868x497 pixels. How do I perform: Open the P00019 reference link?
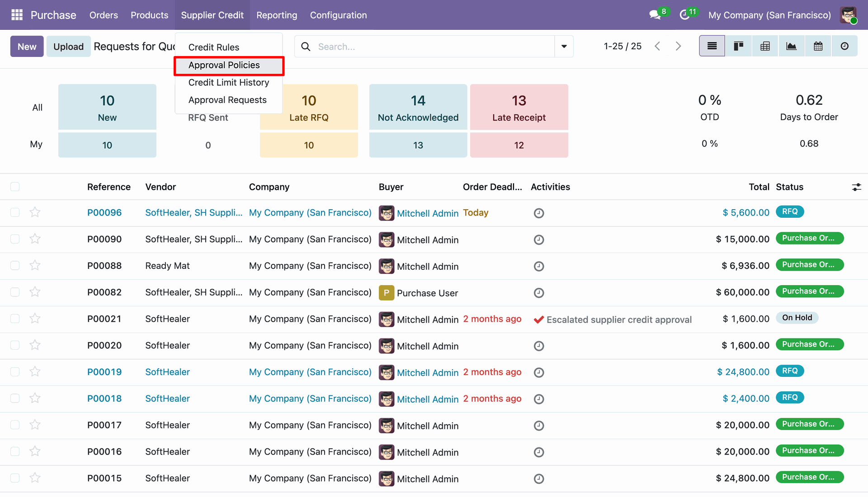104,372
